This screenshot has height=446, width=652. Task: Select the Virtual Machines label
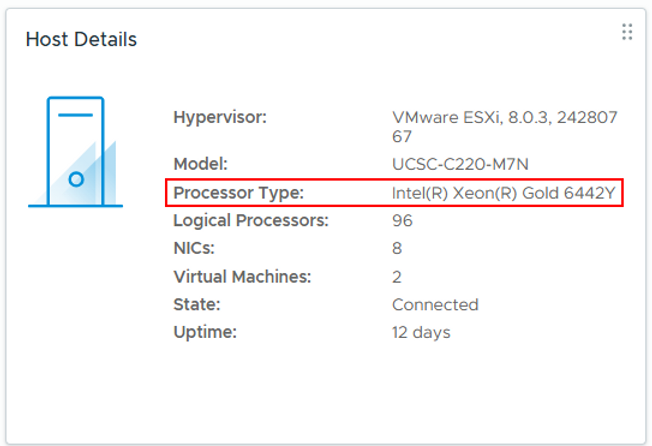tap(242, 276)
